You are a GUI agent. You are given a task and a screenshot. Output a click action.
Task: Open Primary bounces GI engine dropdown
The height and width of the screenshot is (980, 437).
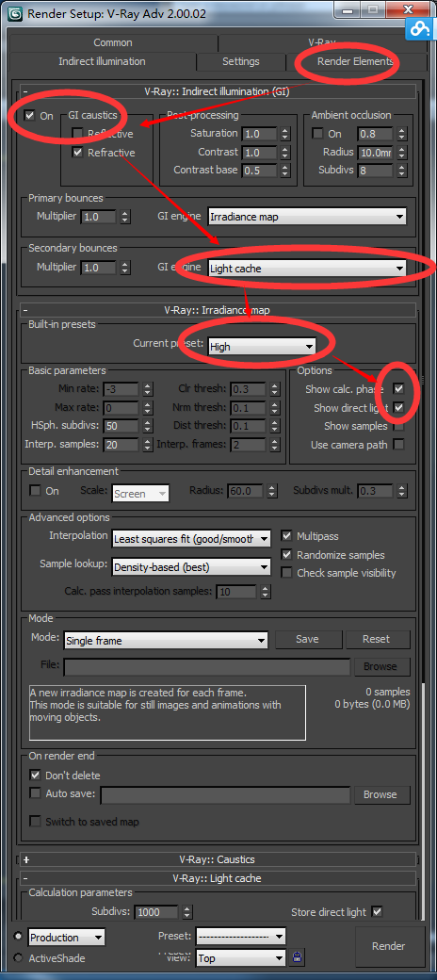(306, 217)
